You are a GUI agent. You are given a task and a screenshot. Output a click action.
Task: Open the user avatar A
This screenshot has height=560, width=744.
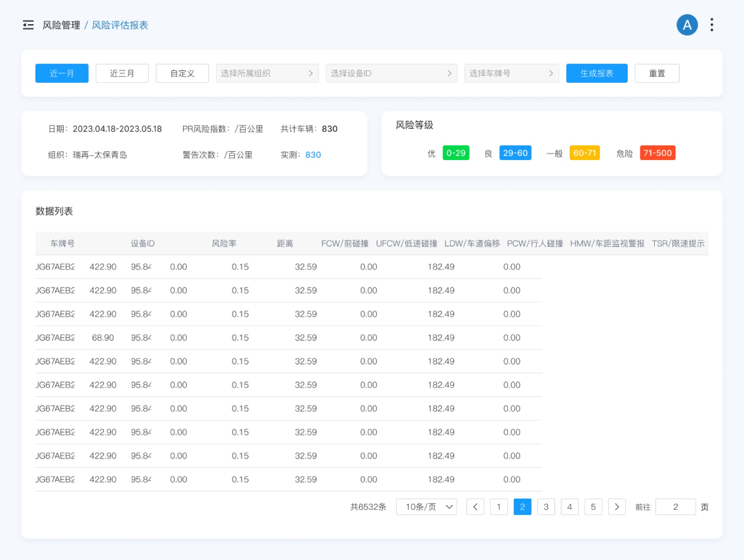pyautogui.click(x=687, y=25)
